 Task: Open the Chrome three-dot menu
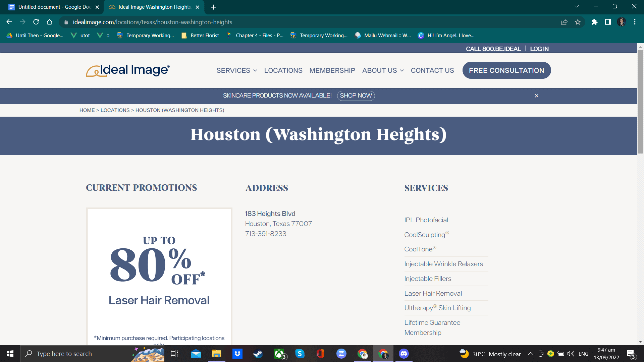pos(635,22)
